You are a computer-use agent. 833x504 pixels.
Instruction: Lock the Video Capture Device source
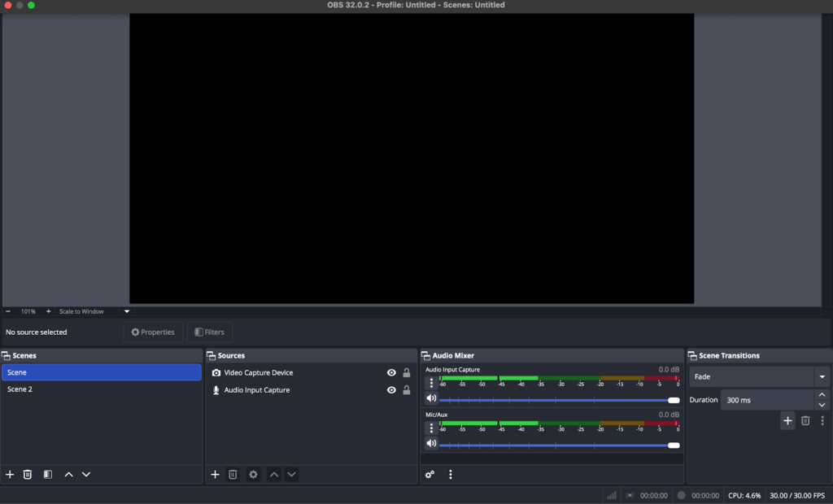tap(407, 373)
